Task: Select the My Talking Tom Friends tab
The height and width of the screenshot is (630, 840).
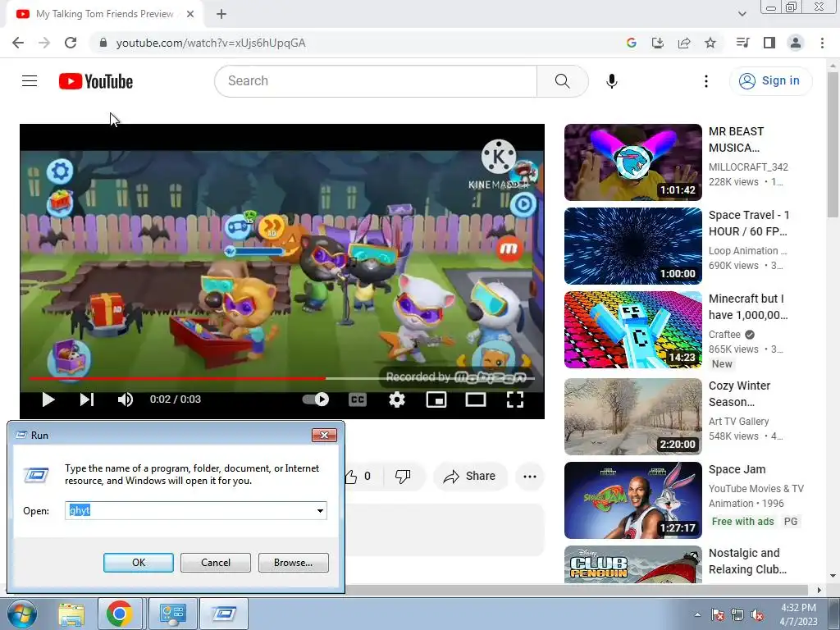Action: pyautogui.click(x=104, y=14)
